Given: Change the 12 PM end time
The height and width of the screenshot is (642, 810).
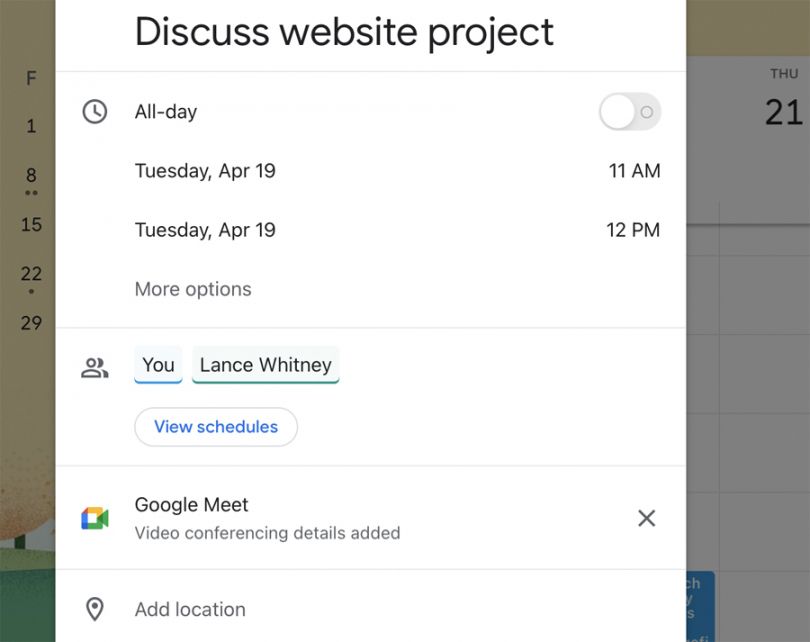Looking at the screenshot, I should [x=633, y=230].
